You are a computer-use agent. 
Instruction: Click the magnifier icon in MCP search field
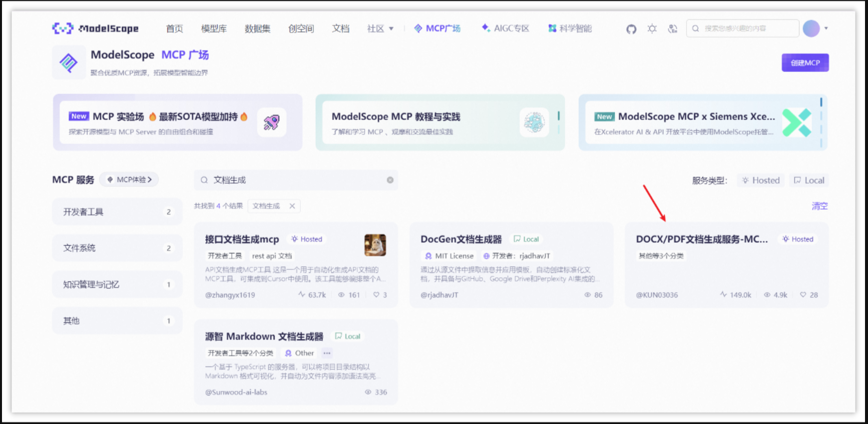point(204,180)
